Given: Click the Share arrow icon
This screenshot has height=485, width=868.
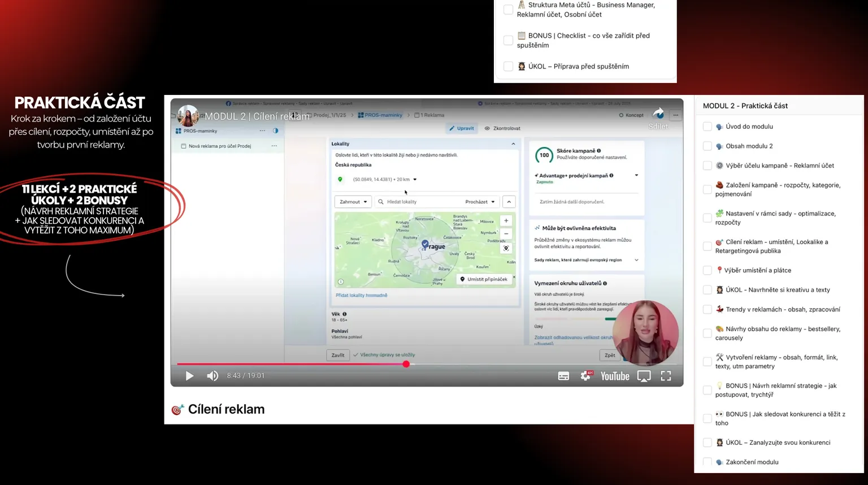Looking at the screenshot, I should point(658,114).
